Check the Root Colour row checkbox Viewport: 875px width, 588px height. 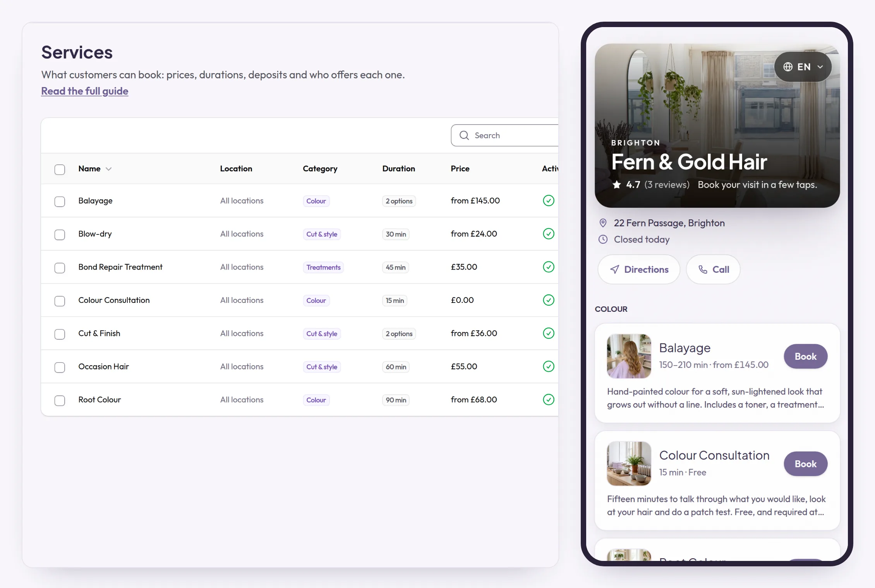(60, 401)
